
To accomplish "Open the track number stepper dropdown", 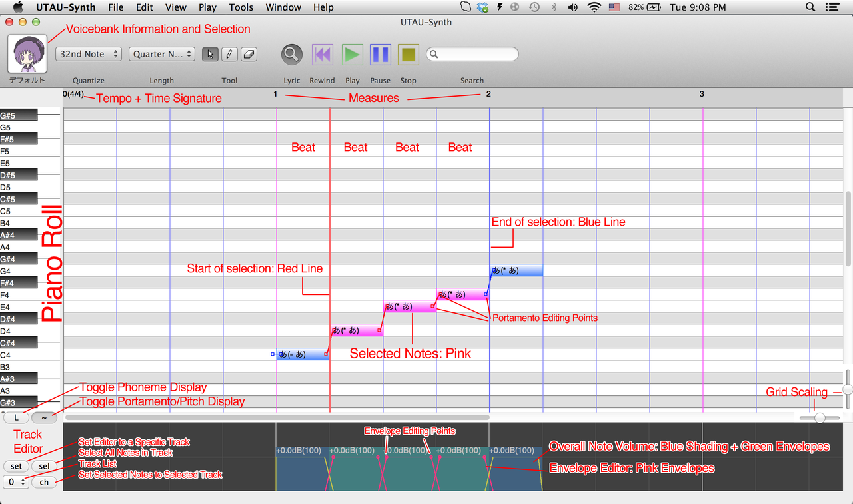I will click(15, 482).
